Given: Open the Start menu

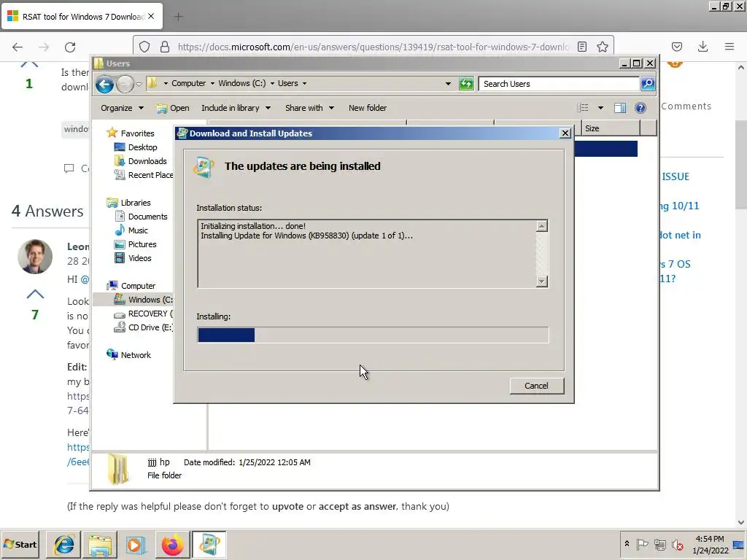Looking at the screenshot, I should (20, 544).
